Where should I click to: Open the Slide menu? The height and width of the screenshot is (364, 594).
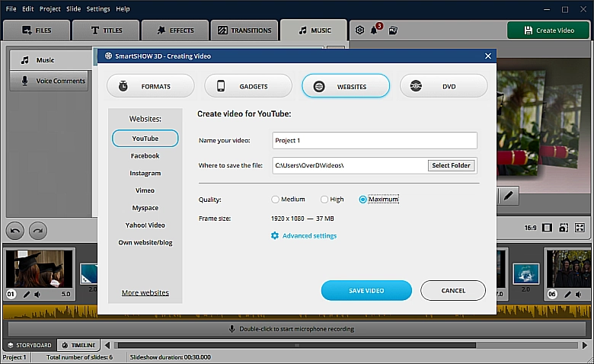(74, 8)
